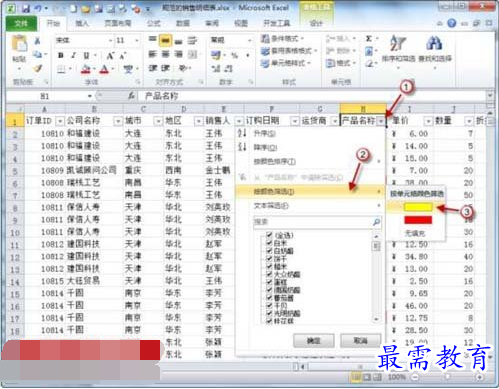Click the Sort & Filter icon
This screenshot has width=499, height=389.
(398, 43)
